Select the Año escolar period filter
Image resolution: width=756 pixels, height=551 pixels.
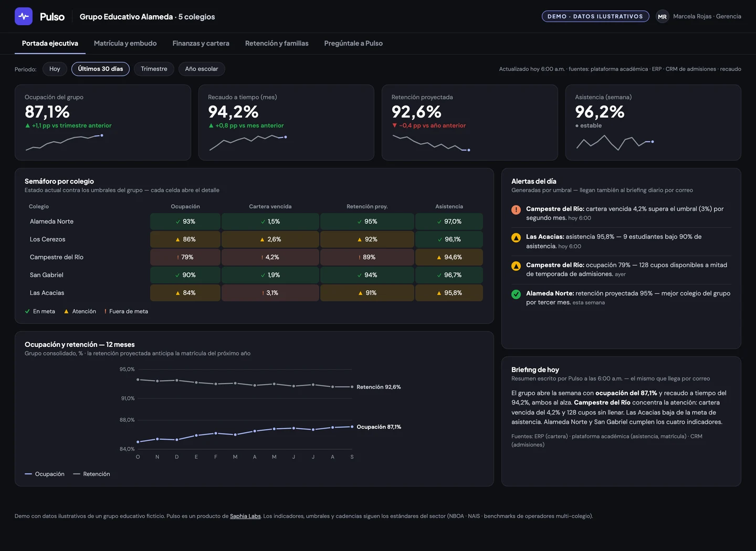pyautogui.click(x=202, y=69)
